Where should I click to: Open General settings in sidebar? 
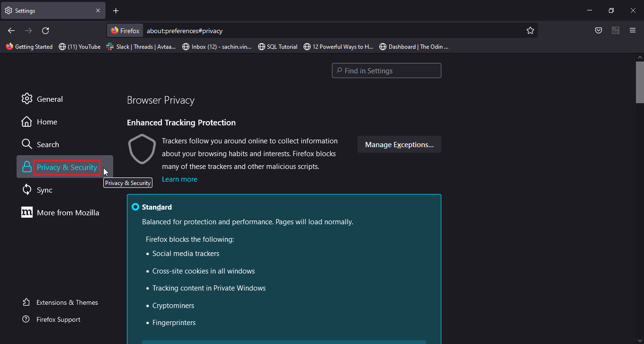(49, 99)
